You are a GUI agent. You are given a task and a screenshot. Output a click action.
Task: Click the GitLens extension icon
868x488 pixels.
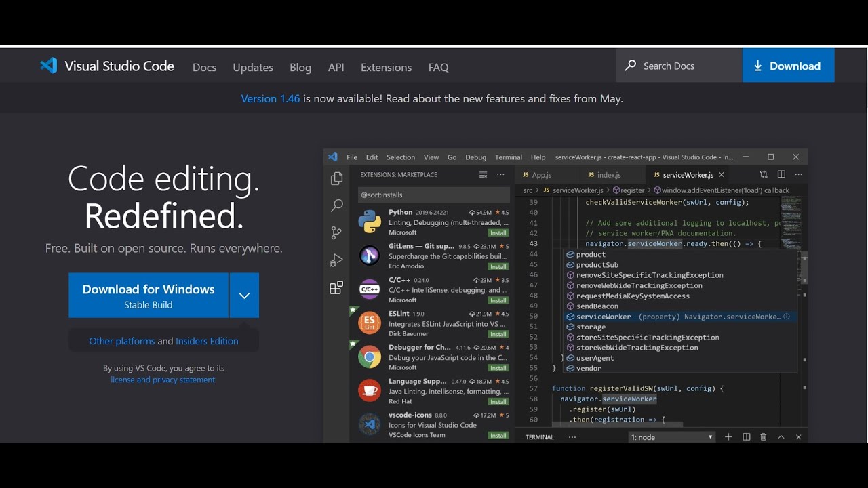370,256
